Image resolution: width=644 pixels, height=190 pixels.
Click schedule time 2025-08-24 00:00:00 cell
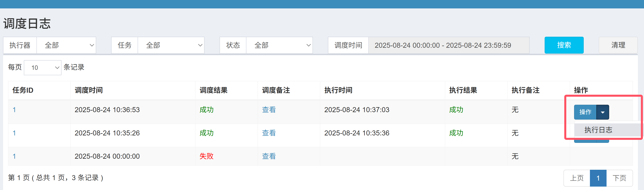coord(107,156)
